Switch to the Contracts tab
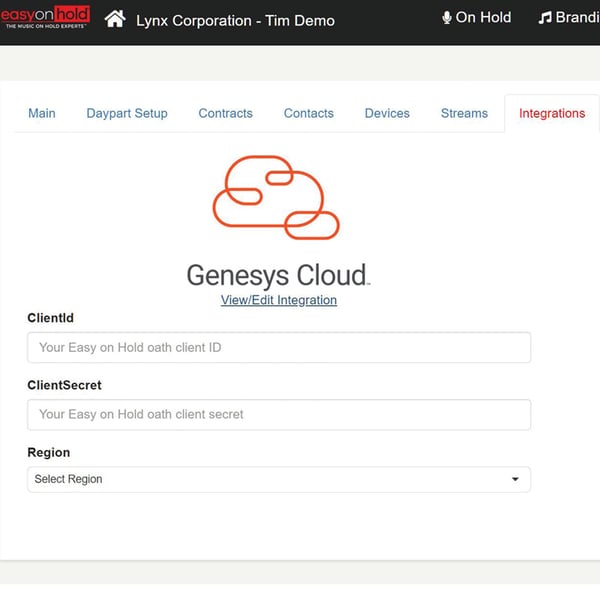This screenshot has height=600, width=600. point(225,113)
